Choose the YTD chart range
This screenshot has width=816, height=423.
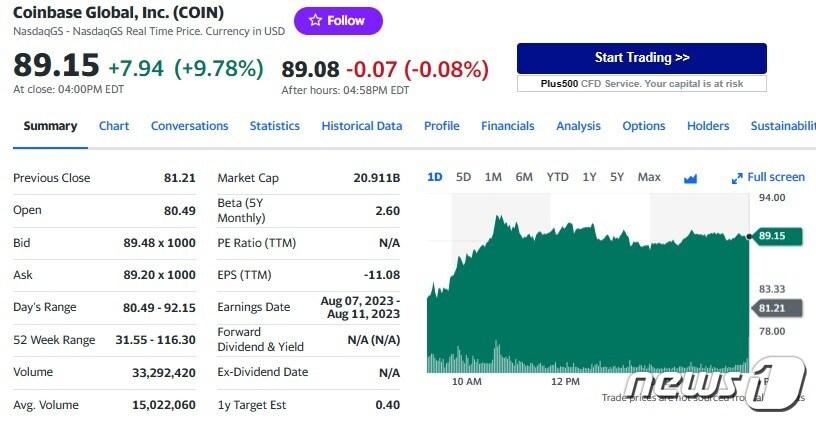(557, 177)
